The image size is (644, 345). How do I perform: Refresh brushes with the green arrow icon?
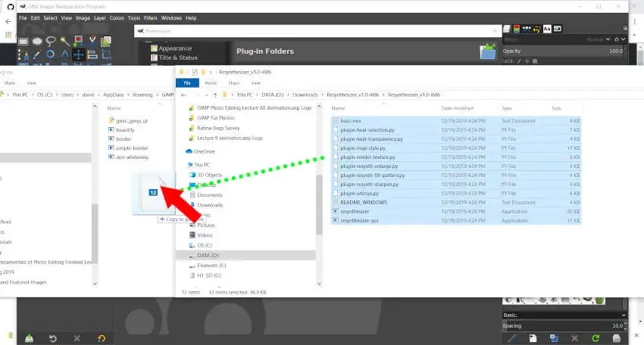596,338
